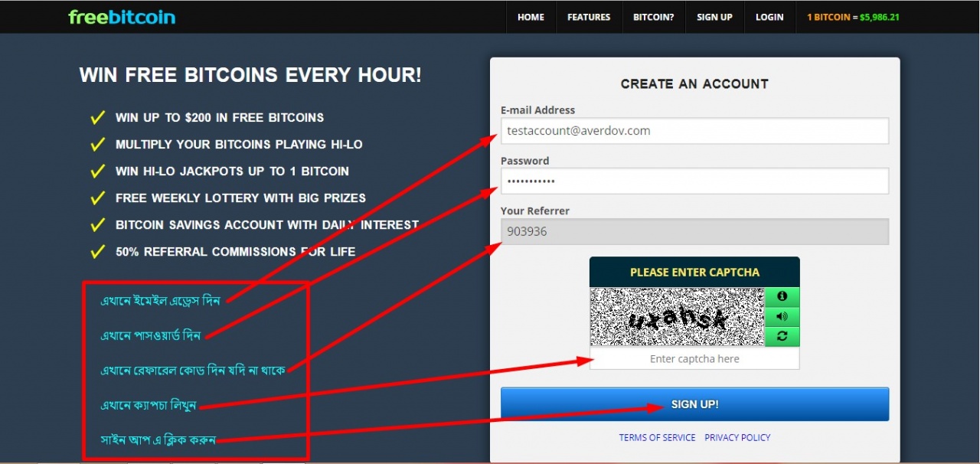Refresh the captcha image
The width and height of the screenshot is (980, 464).
pyautogui.click(x=782, y=336)
